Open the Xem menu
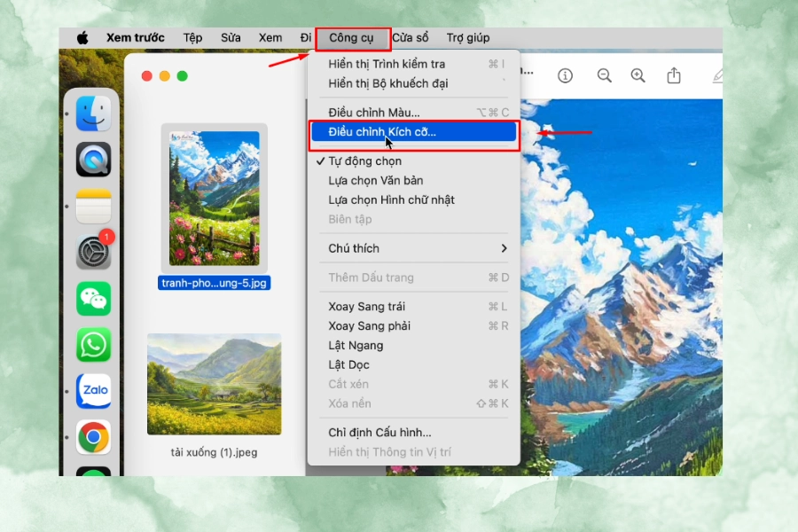This screenshot has width=798, height=532. click(x=270, y=37)
